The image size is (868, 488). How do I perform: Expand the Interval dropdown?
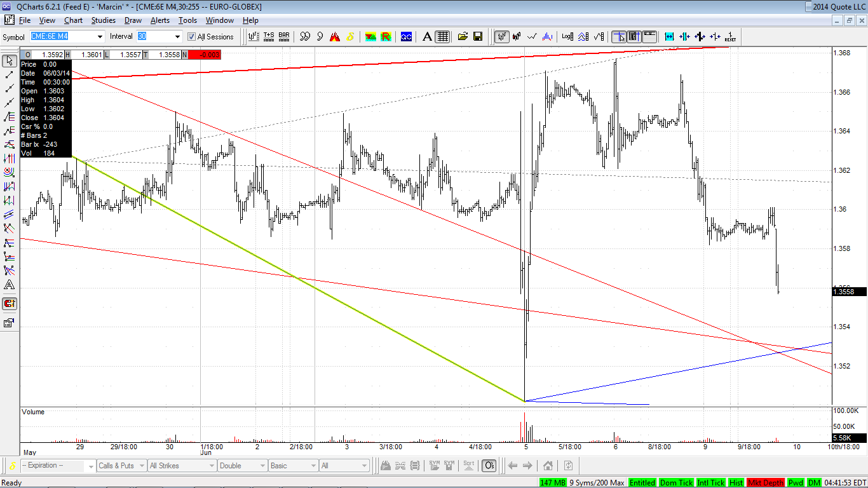coord(177,37)
